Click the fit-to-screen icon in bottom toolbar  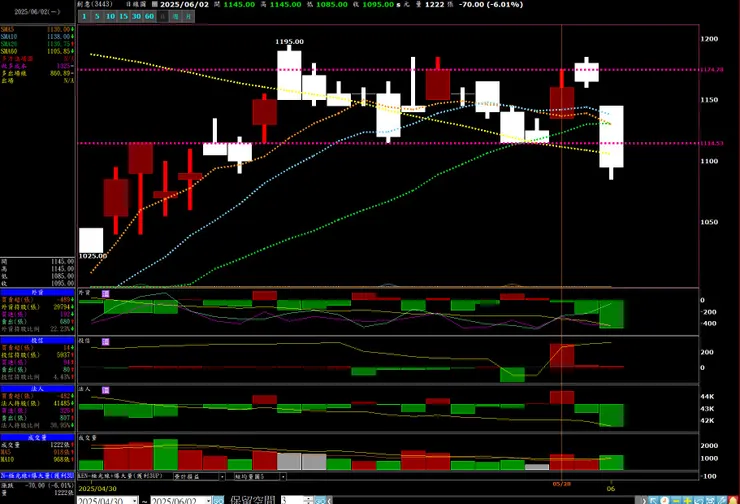tap(710, 501)
